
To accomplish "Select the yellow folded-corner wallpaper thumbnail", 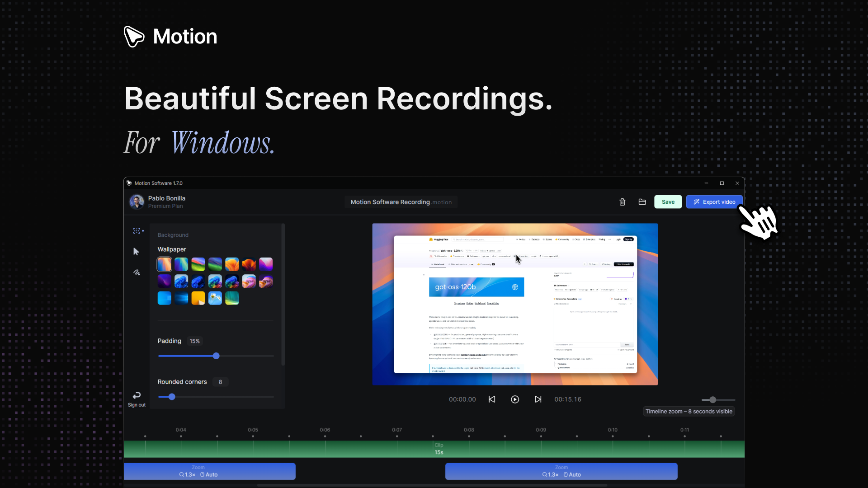I will click(198, 298).
